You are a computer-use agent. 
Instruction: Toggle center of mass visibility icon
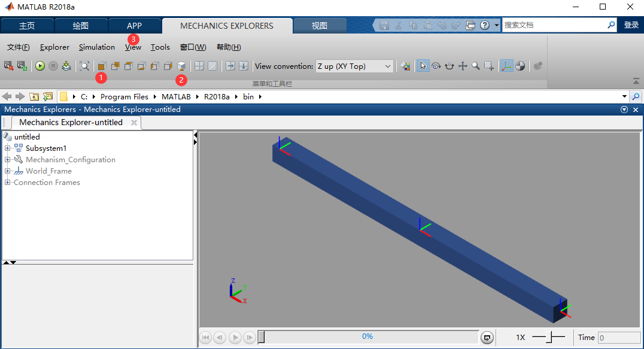tap(520, 66)
